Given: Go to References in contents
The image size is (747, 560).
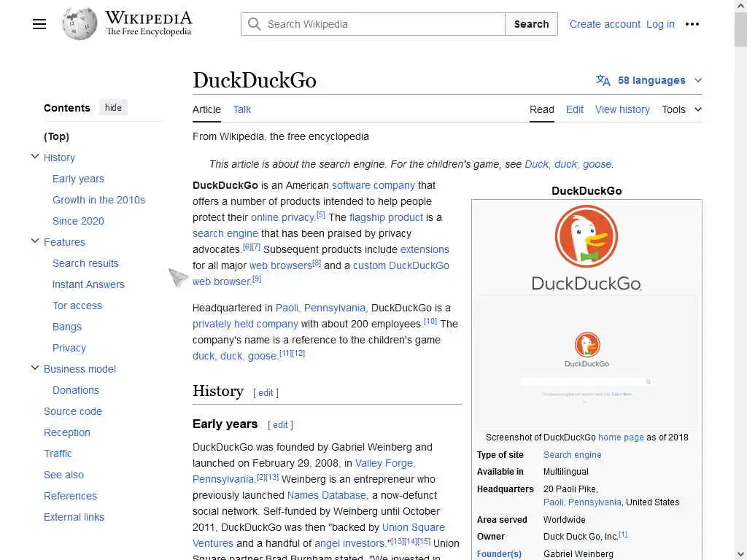Looking at the screenshot, I should (x=70, y=496).
